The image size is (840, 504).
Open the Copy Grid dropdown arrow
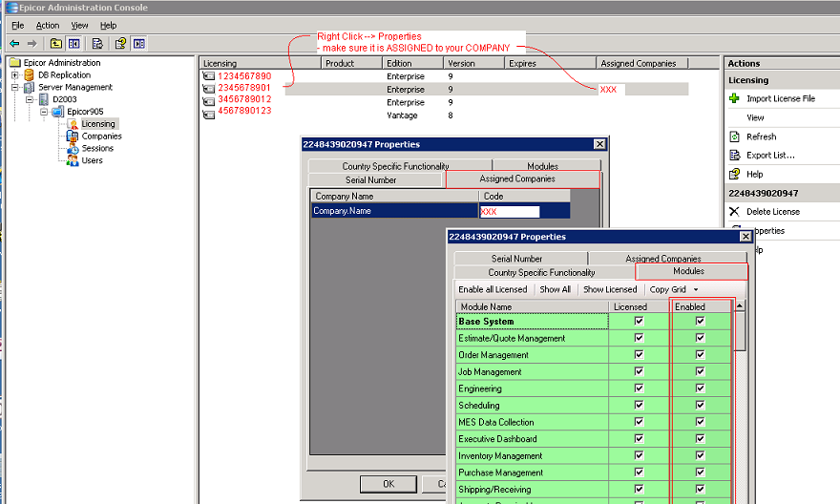click(x=695, y=290)
